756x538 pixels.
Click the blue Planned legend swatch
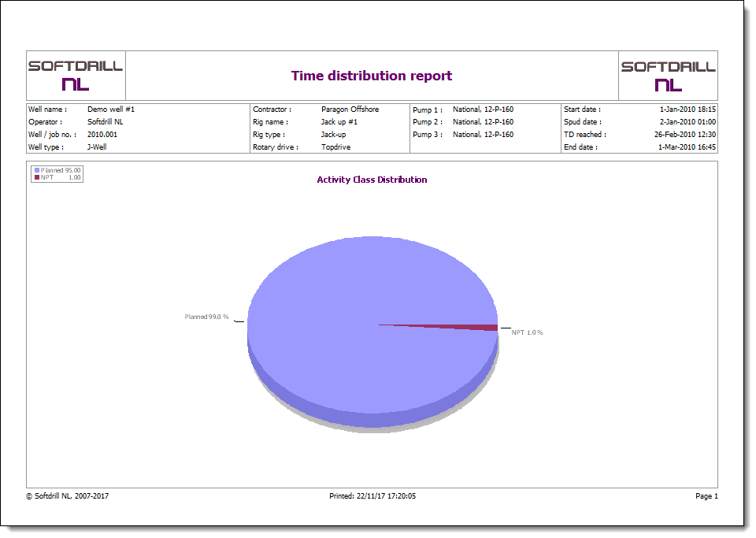(x=36, y=170)
